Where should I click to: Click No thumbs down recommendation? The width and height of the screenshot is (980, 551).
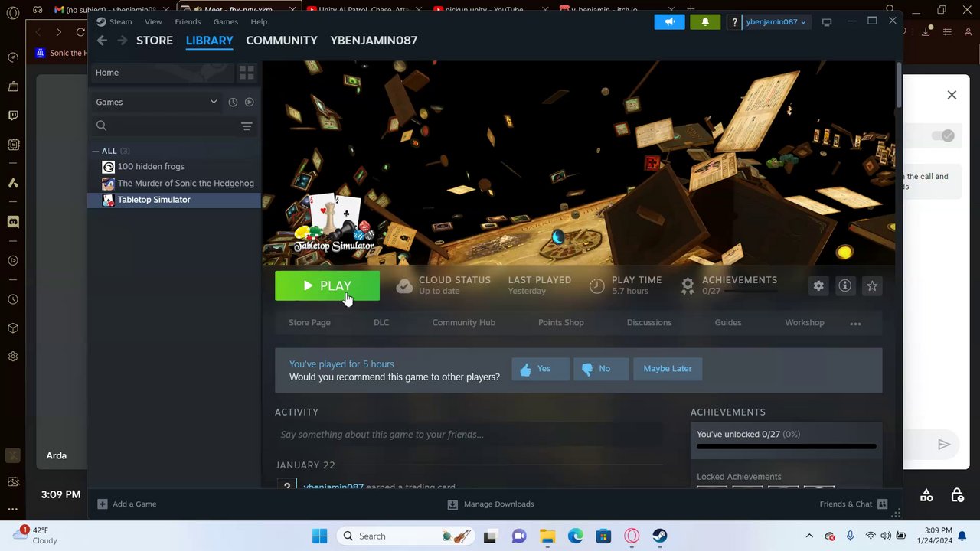click(601, 369)
